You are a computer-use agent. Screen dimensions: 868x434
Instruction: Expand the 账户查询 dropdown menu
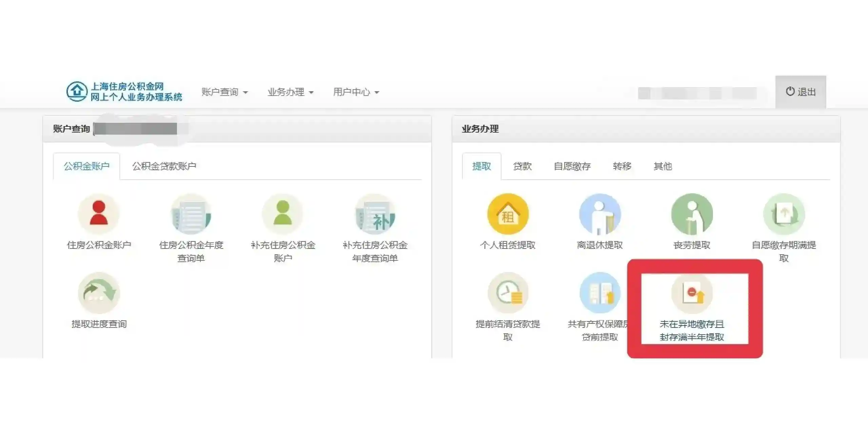(x=224, y=92)
